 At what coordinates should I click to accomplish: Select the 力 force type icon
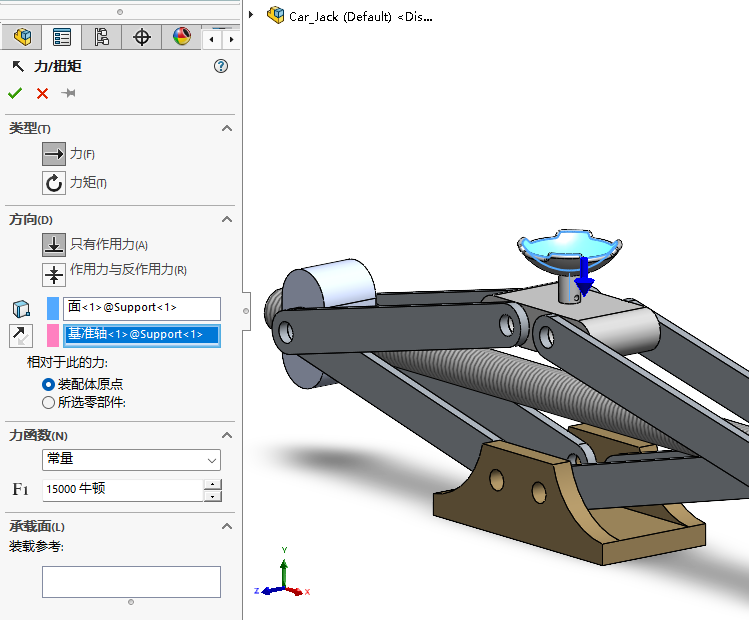(53, 154)
